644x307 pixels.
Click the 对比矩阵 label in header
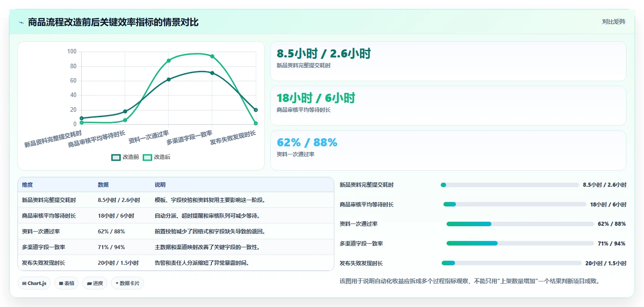coord(613,22)
